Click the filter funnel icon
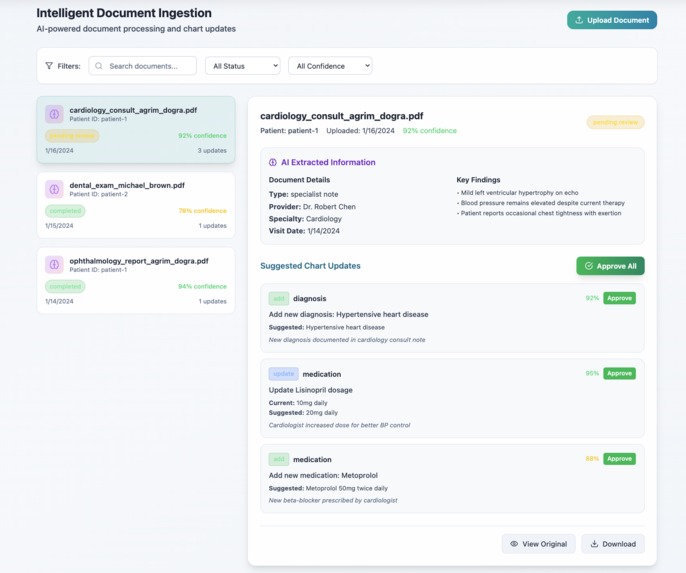 49,66
